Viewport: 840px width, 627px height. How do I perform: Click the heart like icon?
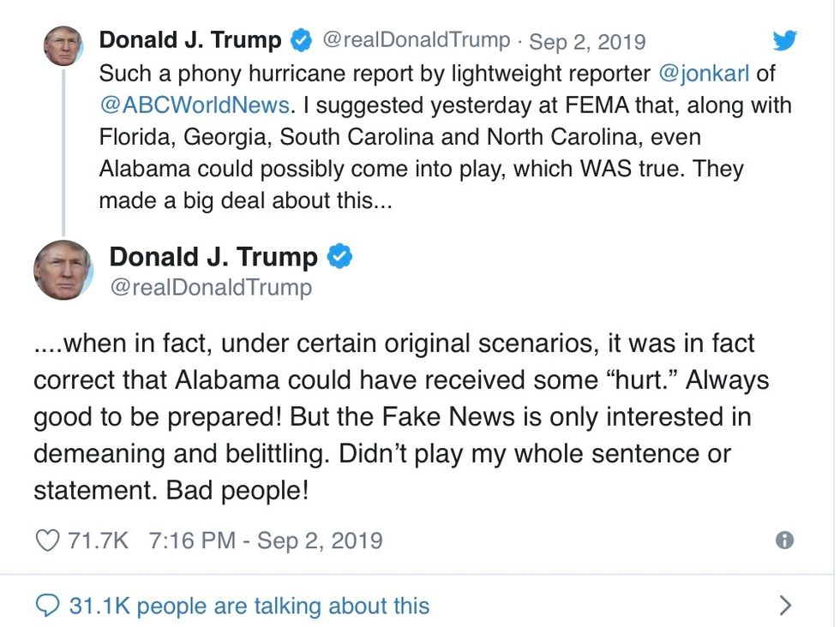[47, 540]
